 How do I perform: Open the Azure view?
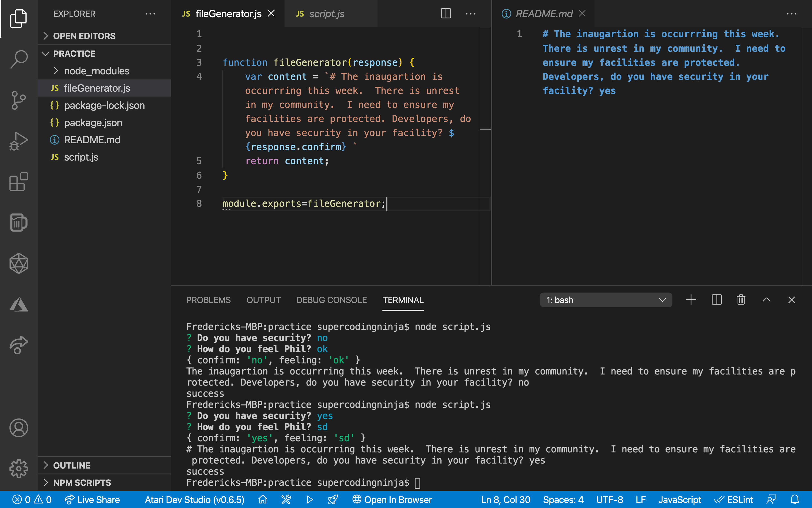[x=18, y=304]
